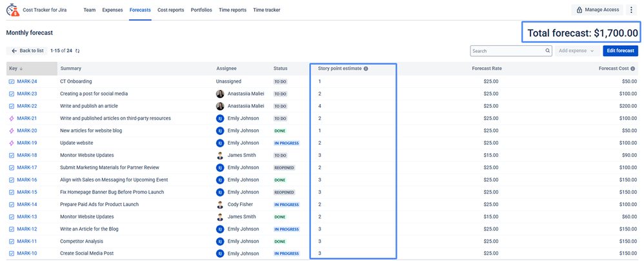Click the Manage Access button
The image size is (644, 261).
597,10
